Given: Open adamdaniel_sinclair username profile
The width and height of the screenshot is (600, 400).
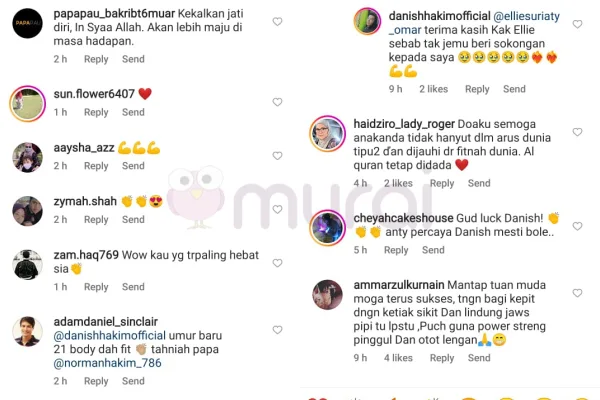Looking at the screenshot, I should click(106, 322).
